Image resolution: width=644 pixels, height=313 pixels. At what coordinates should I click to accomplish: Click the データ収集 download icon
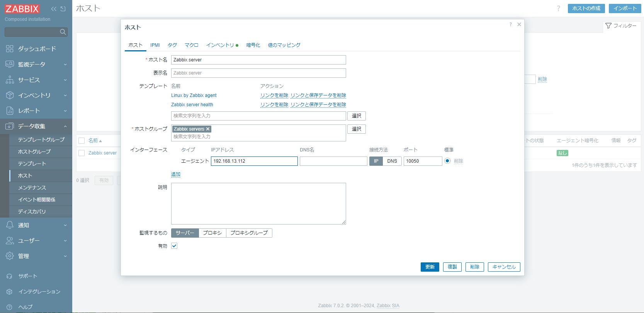[x=10, y=126]
